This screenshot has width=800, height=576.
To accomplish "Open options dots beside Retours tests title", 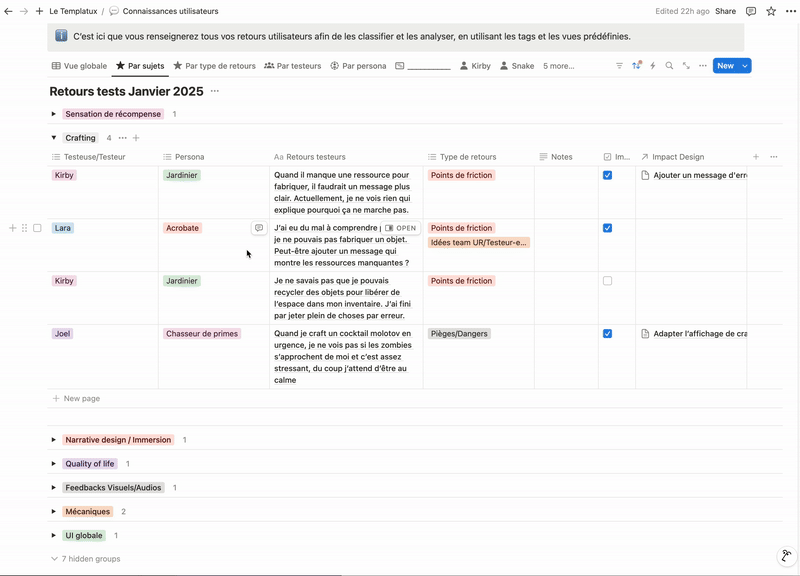I will coord(215,91).
